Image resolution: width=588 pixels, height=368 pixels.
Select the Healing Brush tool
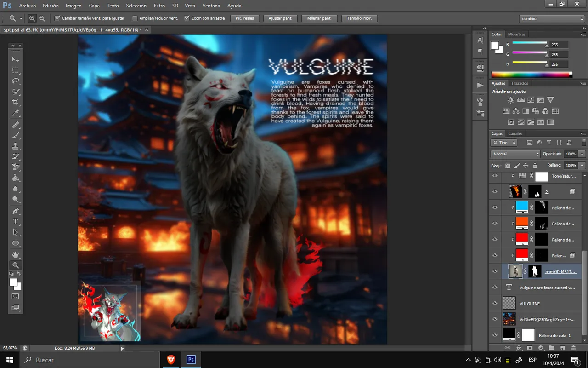(x=16, y=125)
